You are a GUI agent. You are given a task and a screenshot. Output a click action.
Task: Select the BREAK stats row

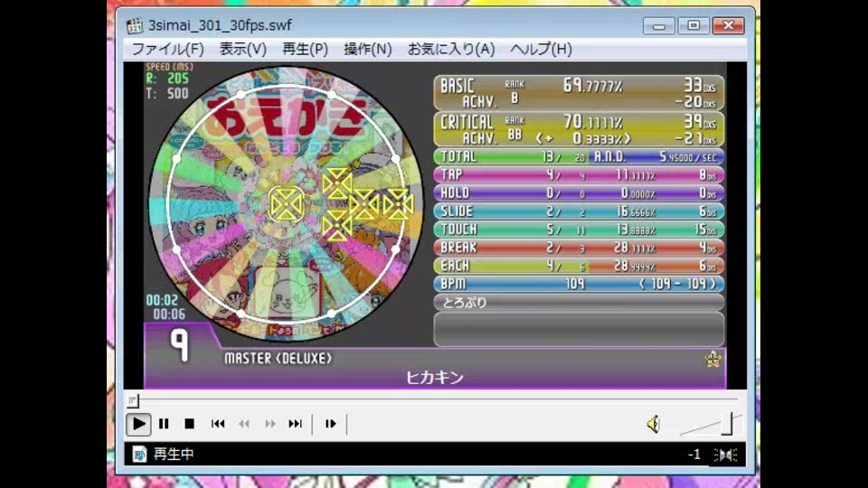click(x=579, y=248)
